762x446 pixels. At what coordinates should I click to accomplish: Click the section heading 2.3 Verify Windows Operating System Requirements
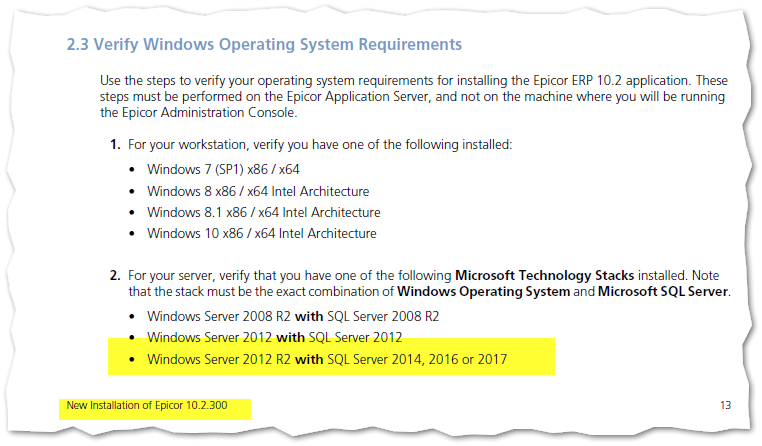click(264, 44)
